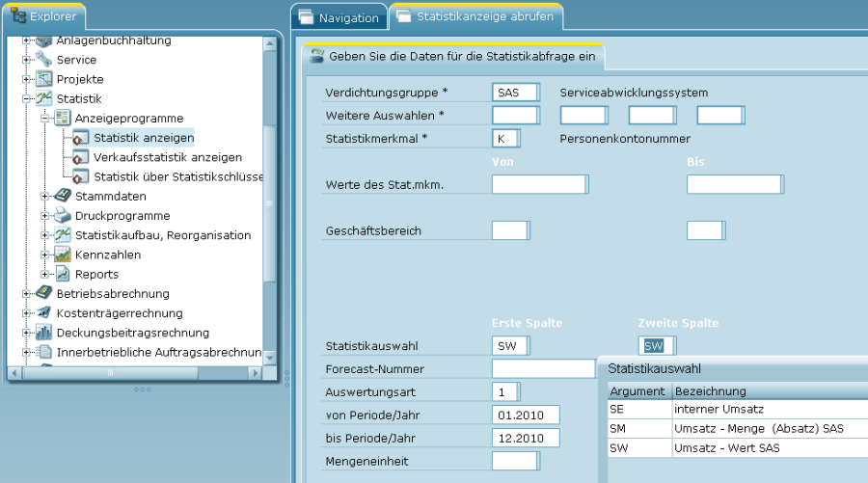Click the Reports icon
The image size is (868, 483).
tap(63, 274)
